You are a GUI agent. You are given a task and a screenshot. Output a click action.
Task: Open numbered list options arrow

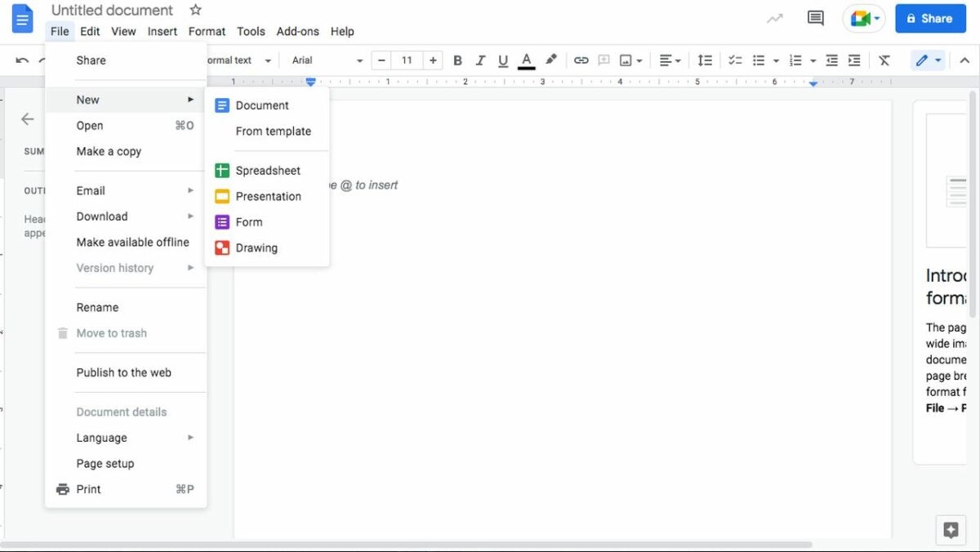812,60
